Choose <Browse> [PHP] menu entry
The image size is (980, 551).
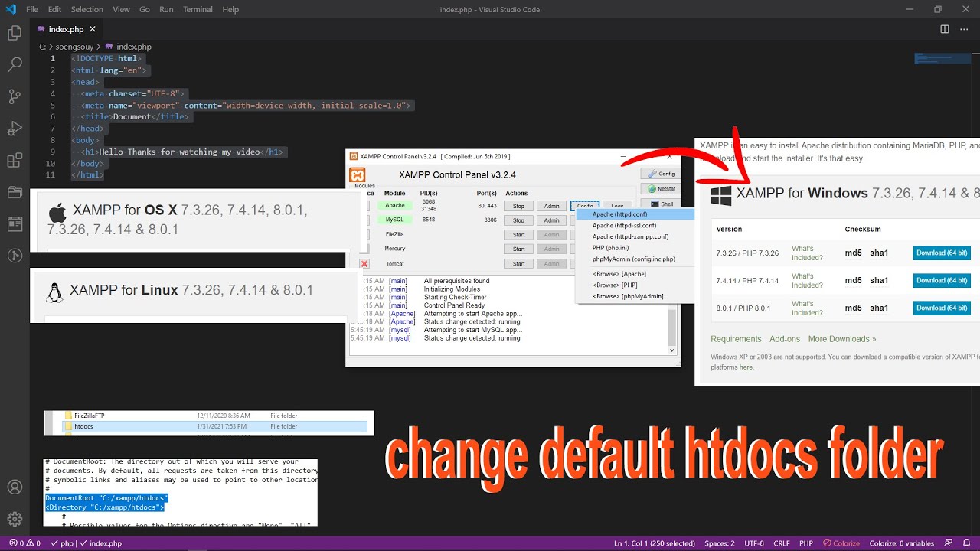click(x=635, y=285)
